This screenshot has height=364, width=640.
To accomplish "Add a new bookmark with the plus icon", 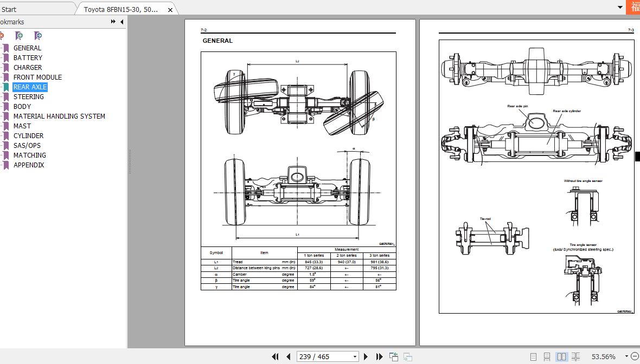I will 19,36.
